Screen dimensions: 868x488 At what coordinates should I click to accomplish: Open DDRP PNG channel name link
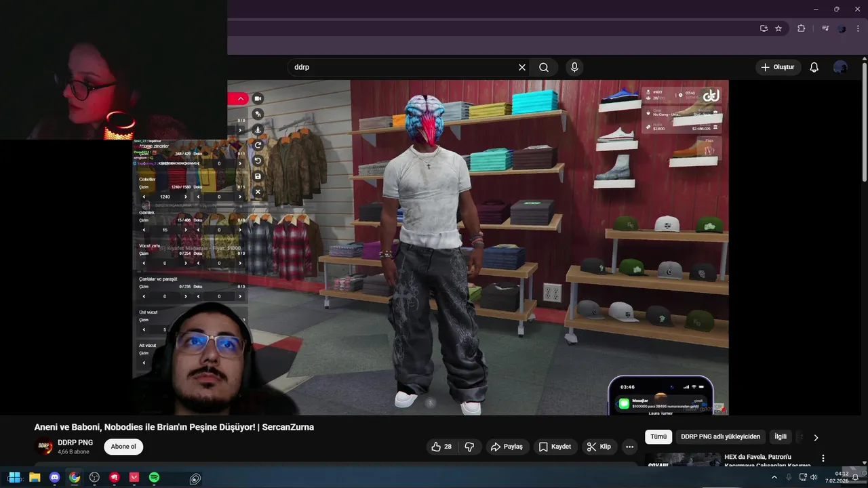tap(75, 443)
